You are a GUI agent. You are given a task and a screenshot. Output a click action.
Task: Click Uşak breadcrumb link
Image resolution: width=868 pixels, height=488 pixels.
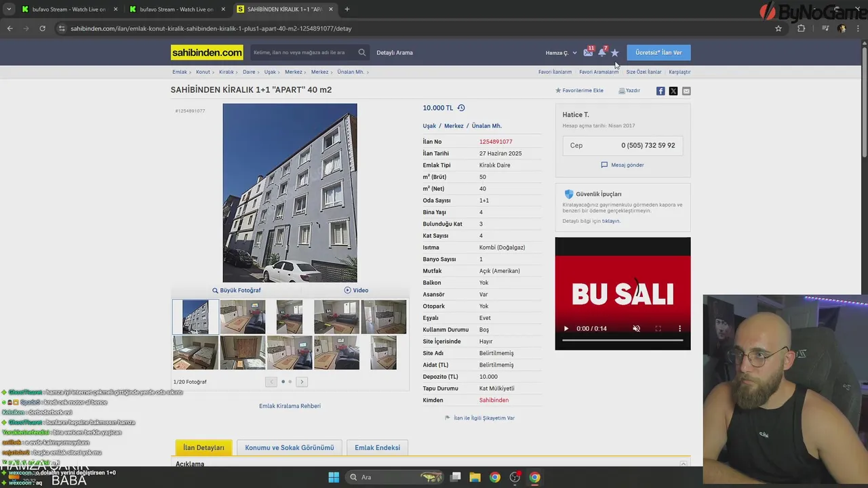(270, 72)
